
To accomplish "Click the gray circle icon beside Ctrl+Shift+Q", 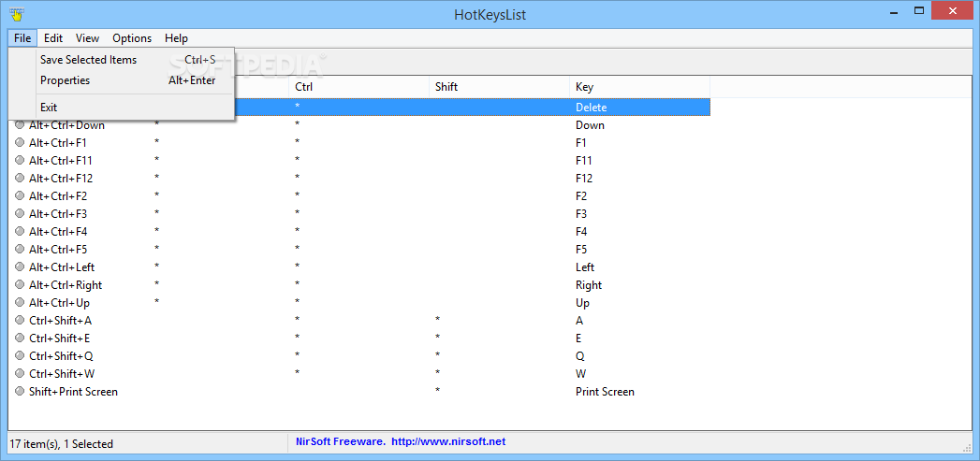I will pyautogui.click(x=20, y=356).
